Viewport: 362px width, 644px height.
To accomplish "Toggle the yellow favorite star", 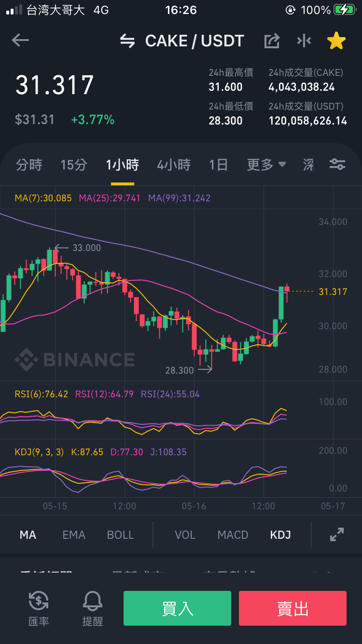I will tap(336, 41).
